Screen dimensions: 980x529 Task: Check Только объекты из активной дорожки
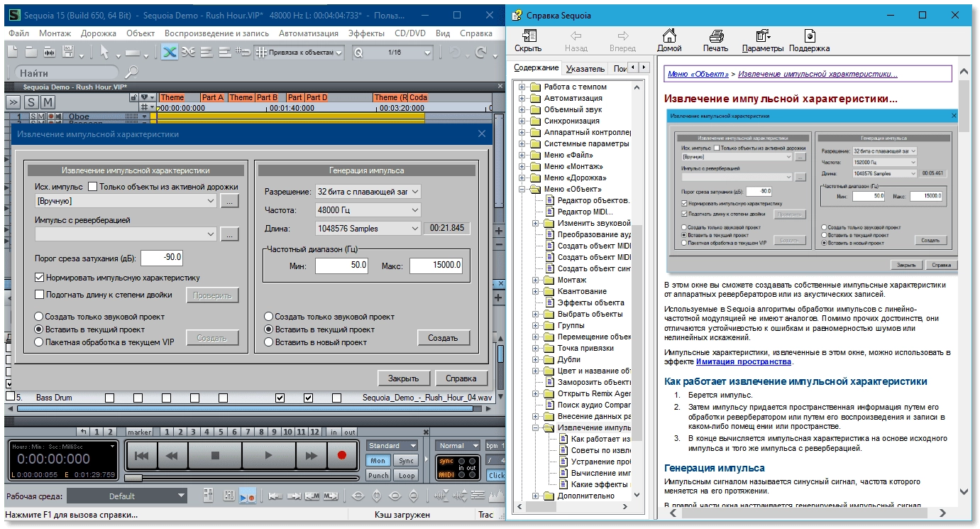tap(93, 187)
